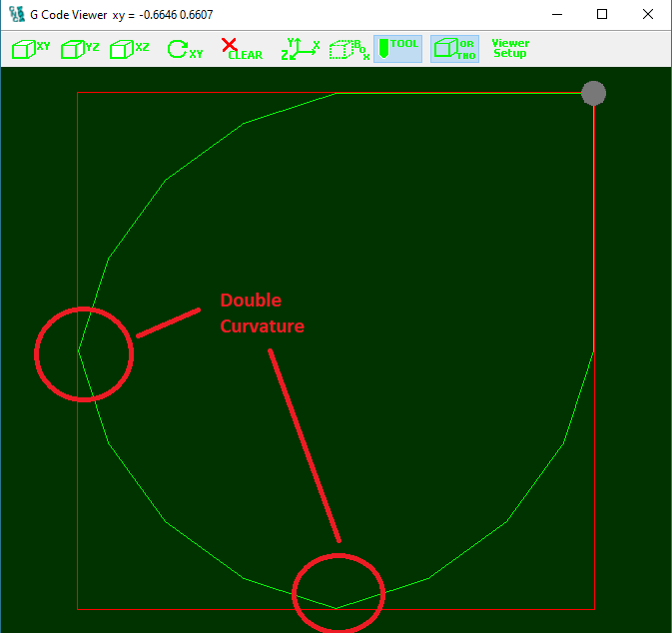Click the rotate XY view icon

tap(184, 49)
